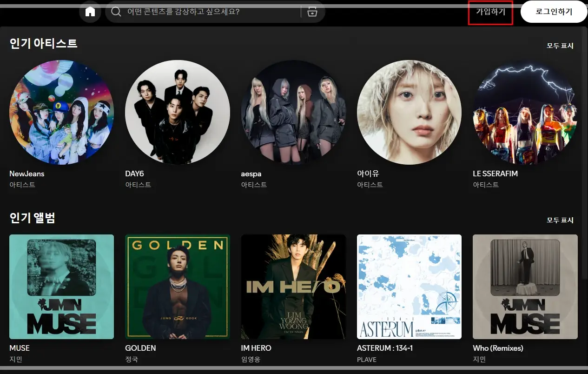The image size is (588, 374).
Task: Click the magnifier icon in the search bar
Action: pos(115,12)
